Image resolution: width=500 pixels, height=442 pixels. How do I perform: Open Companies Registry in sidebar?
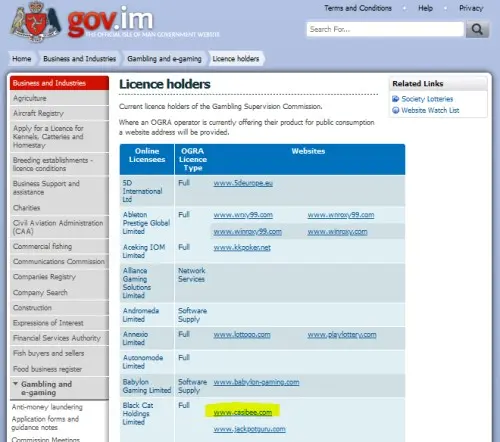[59, 277]
